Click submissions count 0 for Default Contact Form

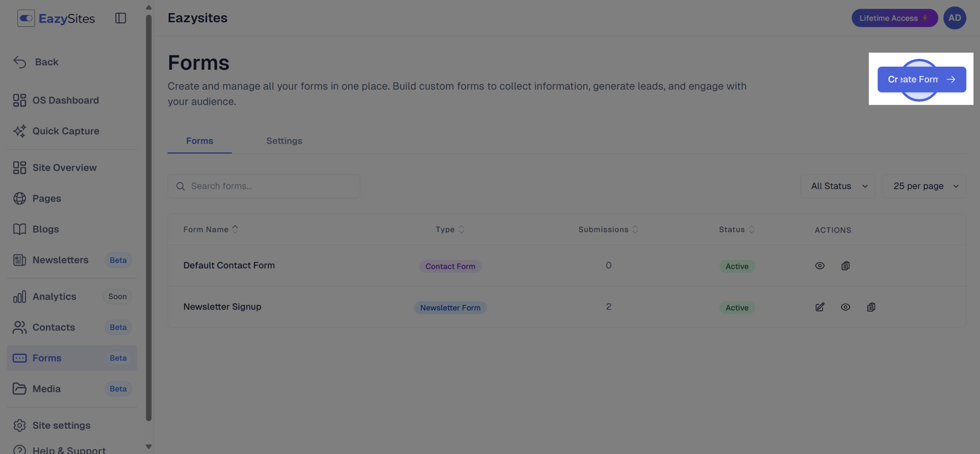[x=608, y=265]
